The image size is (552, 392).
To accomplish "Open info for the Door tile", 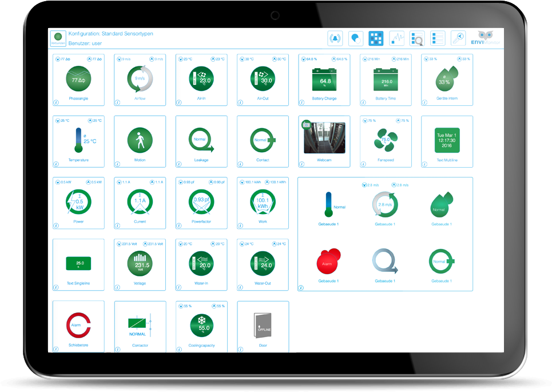I will 240,350.
